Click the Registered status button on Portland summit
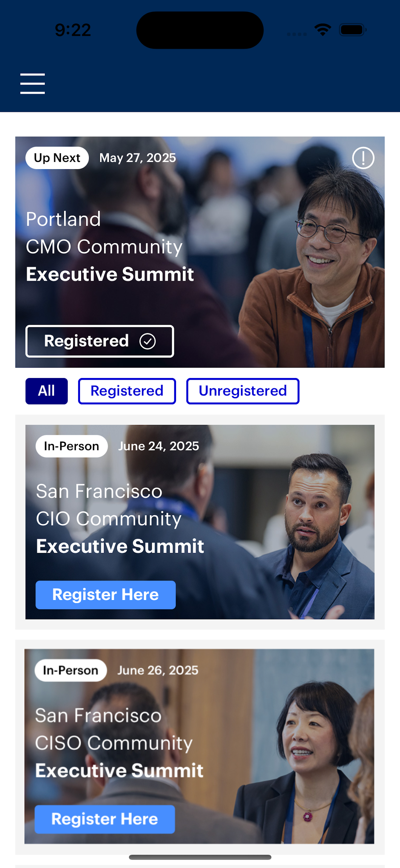 point(99,341)
